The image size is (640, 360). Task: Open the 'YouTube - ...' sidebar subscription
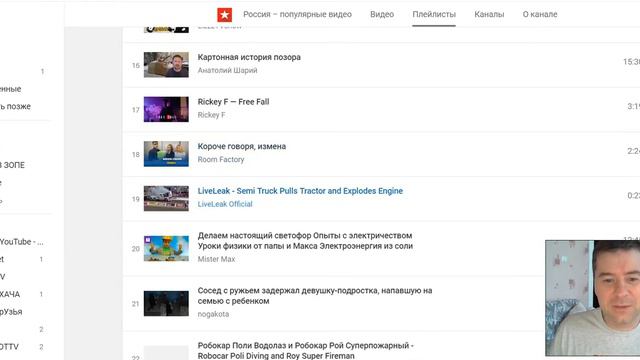[x=21, y=242]
